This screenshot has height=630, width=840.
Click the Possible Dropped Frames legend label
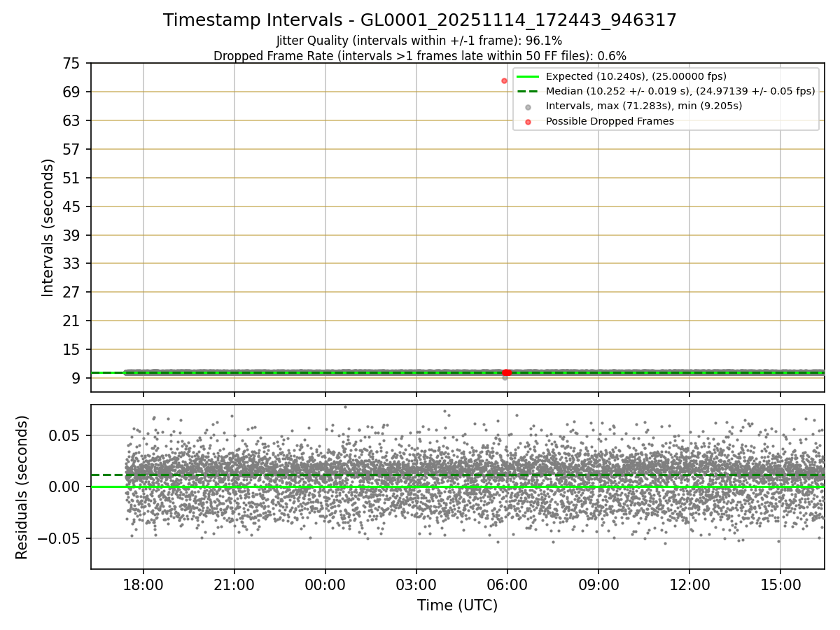pos(610,121)
